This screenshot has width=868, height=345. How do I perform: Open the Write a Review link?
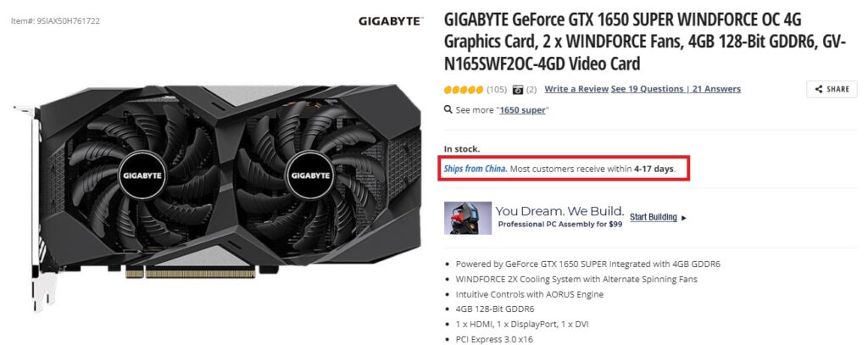576,89
